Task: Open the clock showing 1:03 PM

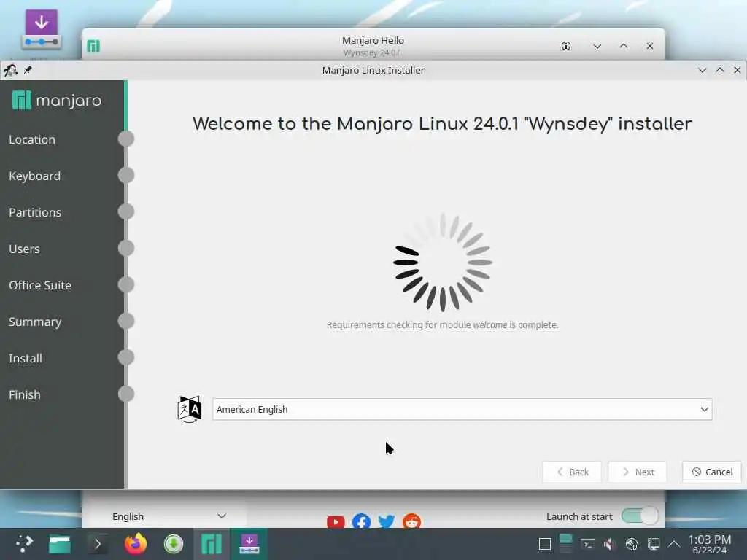Action: (x=709, y=544)
